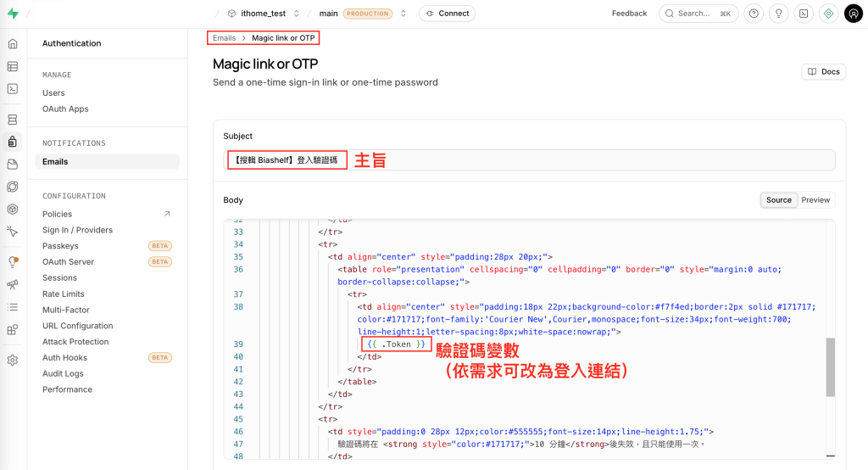
Task: Open inline SQL terminal icon in header
Action: [x=804, y=14]
